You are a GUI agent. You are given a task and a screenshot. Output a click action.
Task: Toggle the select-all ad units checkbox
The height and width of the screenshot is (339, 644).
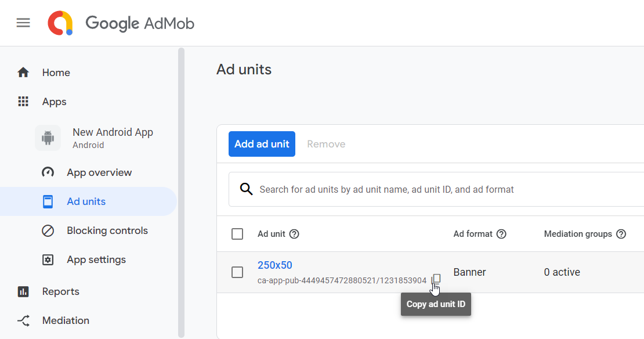[x=237, y=234]
